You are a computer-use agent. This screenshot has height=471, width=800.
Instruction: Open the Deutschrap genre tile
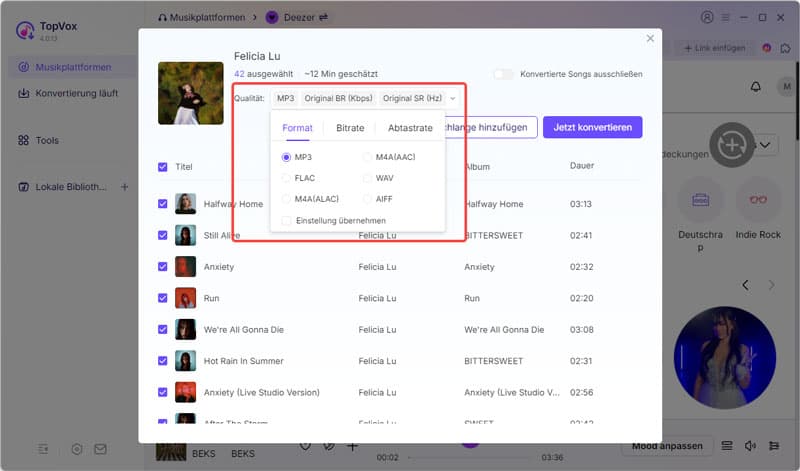[x=701, y=215]
